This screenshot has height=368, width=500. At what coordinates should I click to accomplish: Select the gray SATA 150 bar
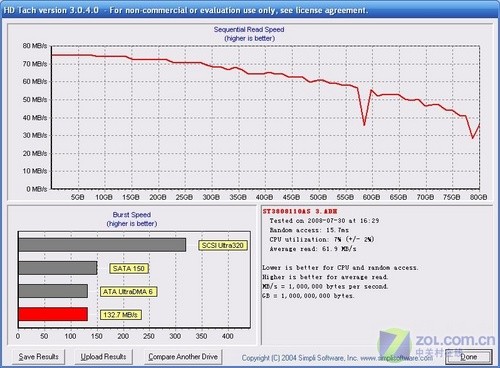58,268
